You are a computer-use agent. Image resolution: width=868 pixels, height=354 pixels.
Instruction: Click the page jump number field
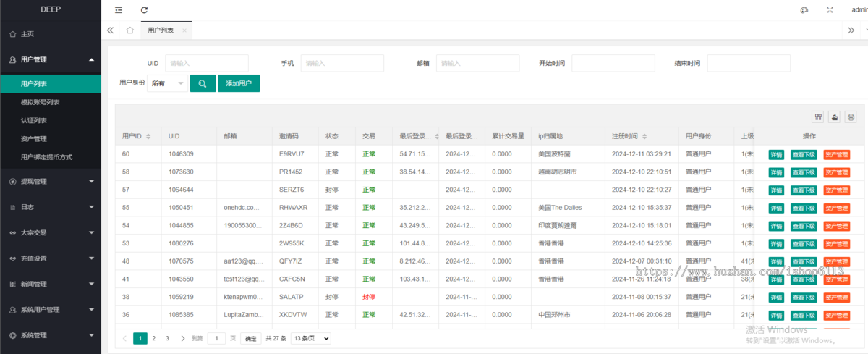(216, 338)
